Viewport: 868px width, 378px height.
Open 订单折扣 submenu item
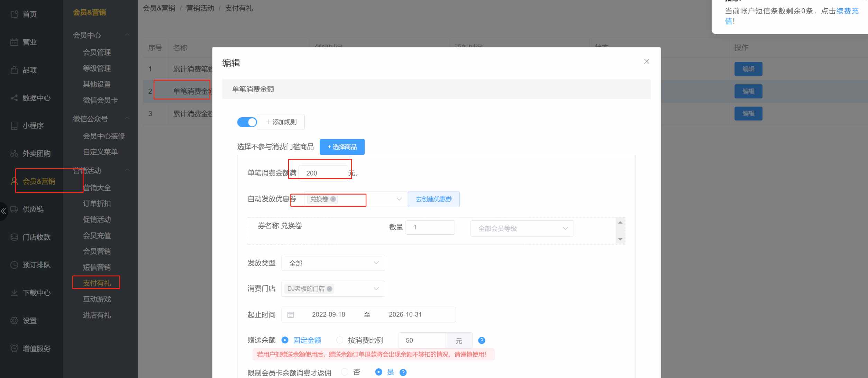[97, 204]
